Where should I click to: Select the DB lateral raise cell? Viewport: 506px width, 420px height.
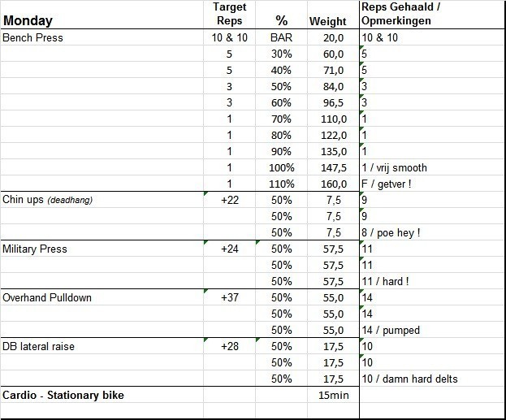tap(41, 346)
